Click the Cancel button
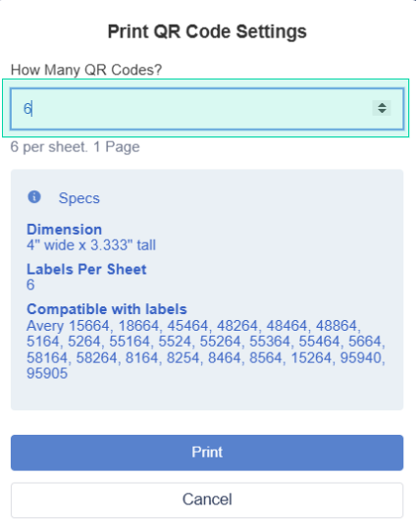Screen dimensions: 420x532 coord(207,500)
